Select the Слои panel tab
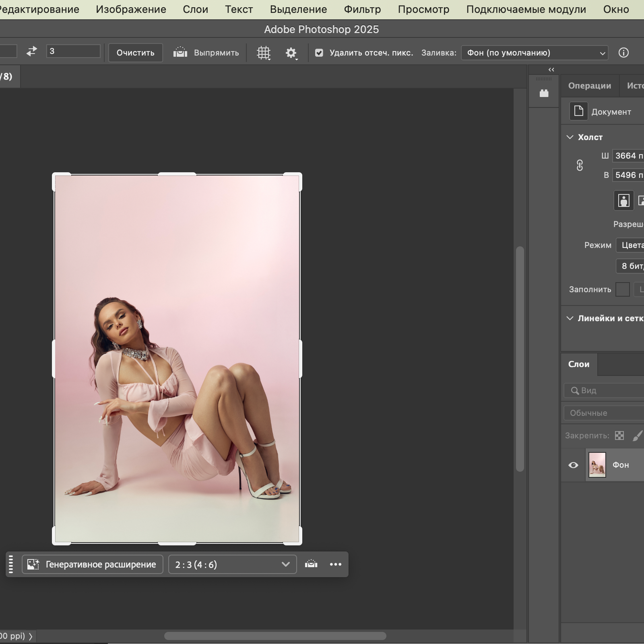644x644 pixels. (579, 364)
